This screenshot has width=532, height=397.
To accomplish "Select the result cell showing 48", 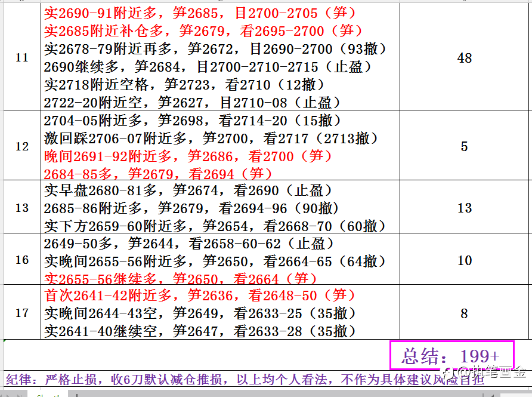I will tap(464, 57).
